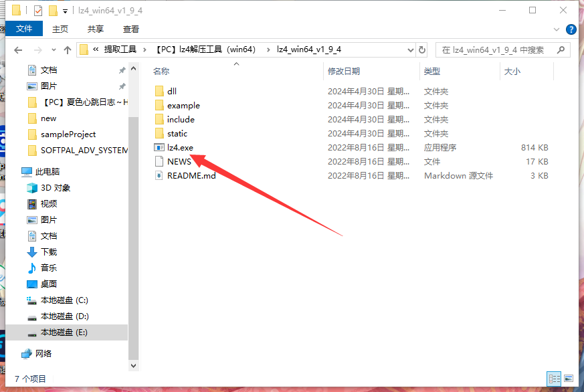This screenshot has height=392, width=584.
Task: Select 本地磁盘 (C:) in the sidebar
Action: click(64, 300)
